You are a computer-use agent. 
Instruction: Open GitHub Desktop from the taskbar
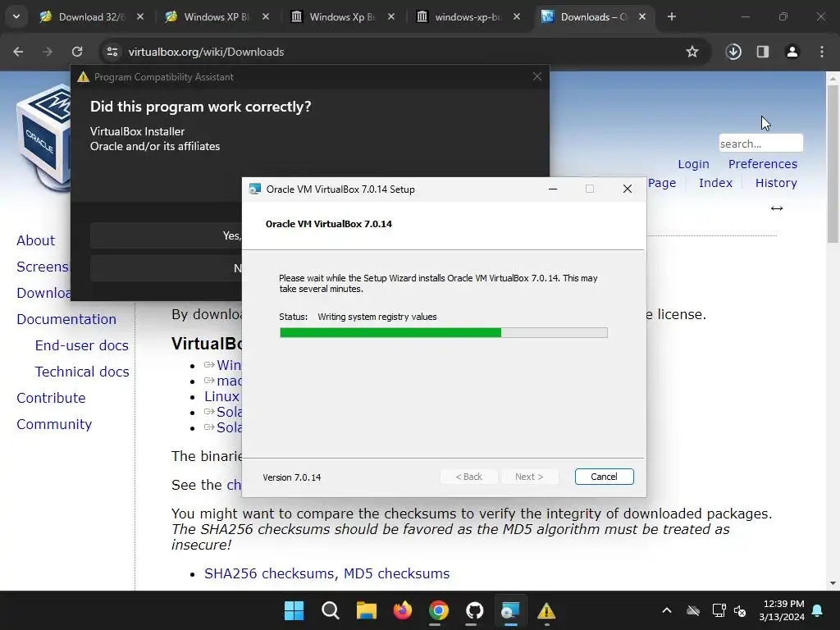point(474,610)
